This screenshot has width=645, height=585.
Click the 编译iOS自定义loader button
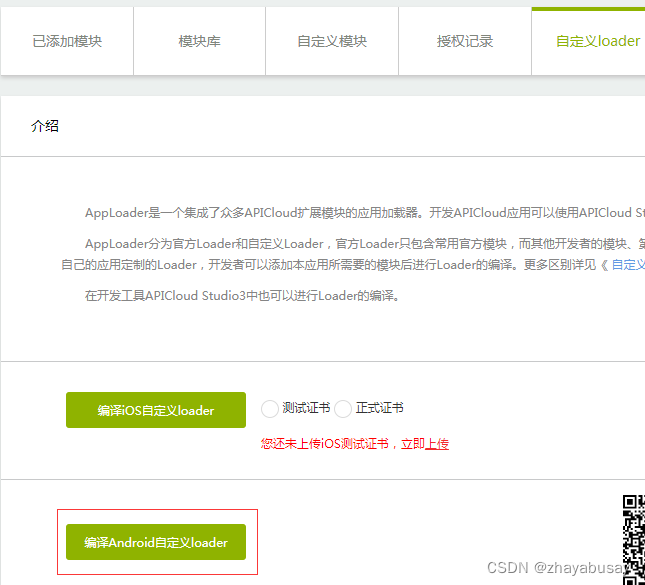(x=156, y=410)
